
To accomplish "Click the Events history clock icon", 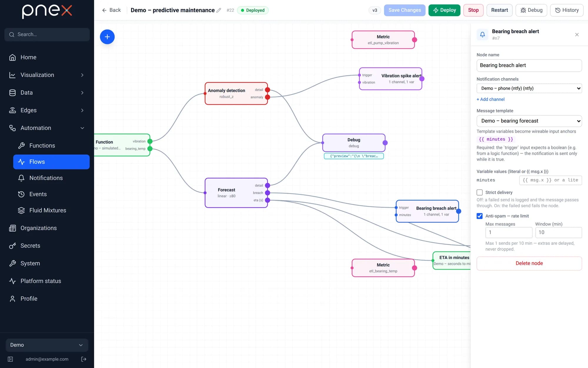I will 21,194.
